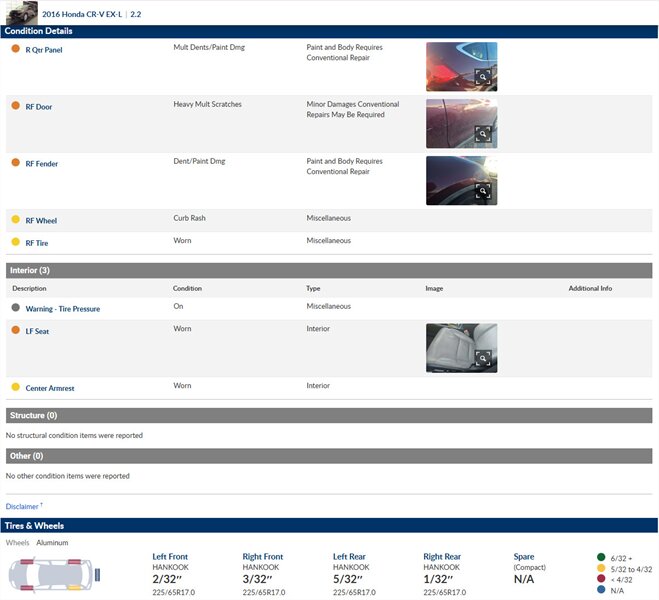Click magnifier icon on R Qtr Panel photo
Viewport: 659px width, 600px height.
tap(482, 77)
